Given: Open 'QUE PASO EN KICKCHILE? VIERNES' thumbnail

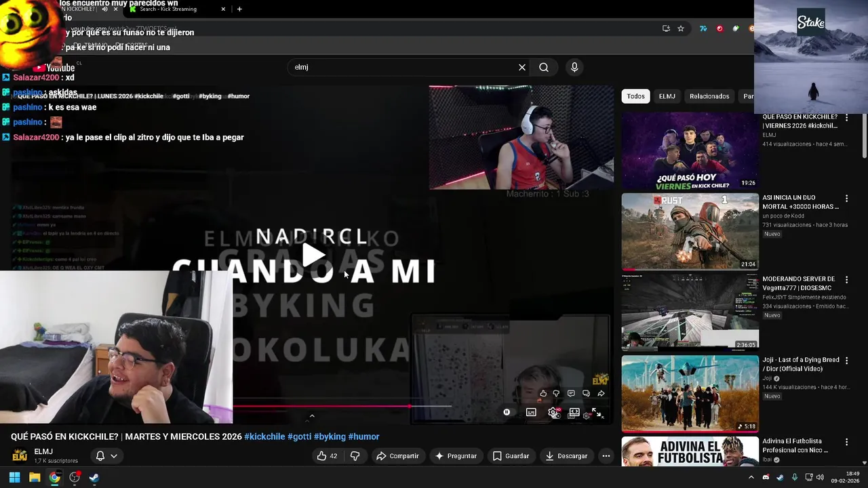Looking at the screenshot, I should click(x=690, y=150).
